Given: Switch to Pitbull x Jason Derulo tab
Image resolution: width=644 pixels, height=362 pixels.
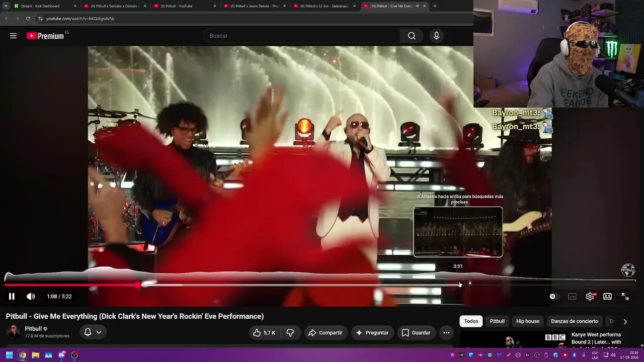Looking at the screenshot, I should point(255,6).
